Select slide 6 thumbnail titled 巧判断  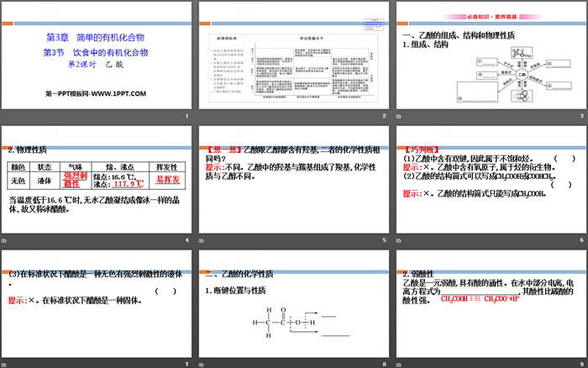tap(490, 179)
